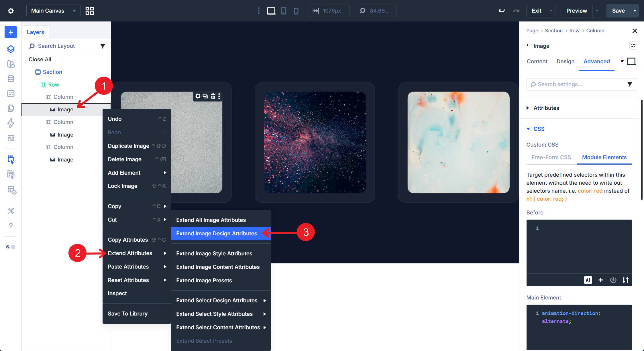The height and width of the screenshot is (351, 644).
Task: Select the Layers icon in the left sidebar
Action: (10, 49)
